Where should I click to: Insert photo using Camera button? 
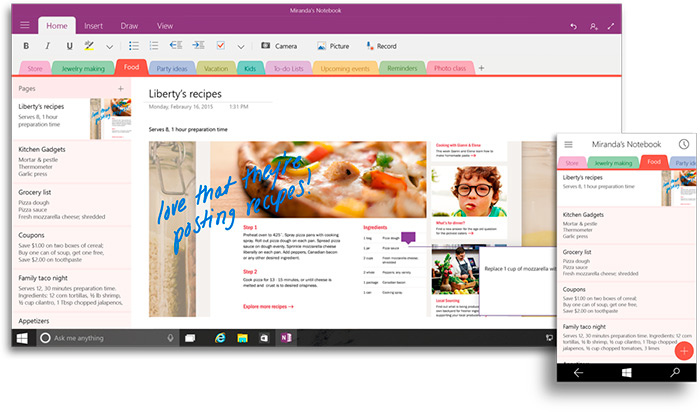[278, 46]
